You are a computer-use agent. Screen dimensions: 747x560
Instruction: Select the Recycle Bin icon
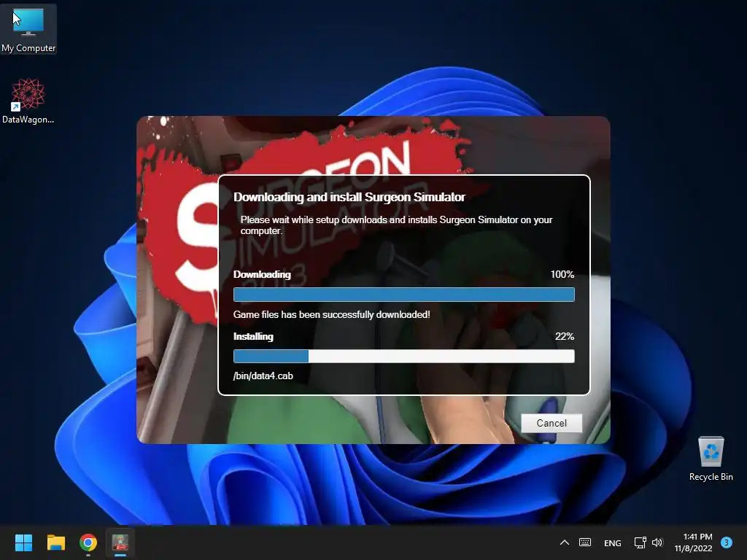coord(711,458)
